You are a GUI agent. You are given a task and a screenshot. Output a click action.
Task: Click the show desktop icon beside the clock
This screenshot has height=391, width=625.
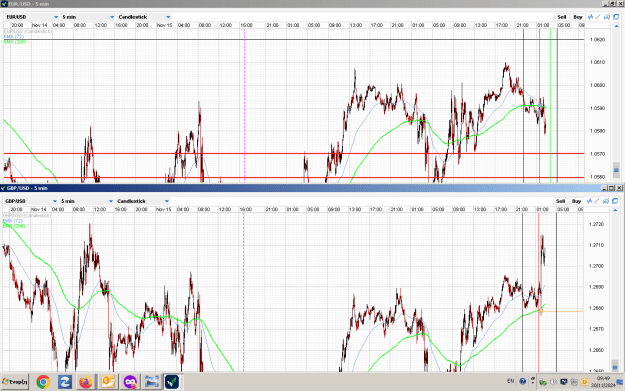click(620, 382)
